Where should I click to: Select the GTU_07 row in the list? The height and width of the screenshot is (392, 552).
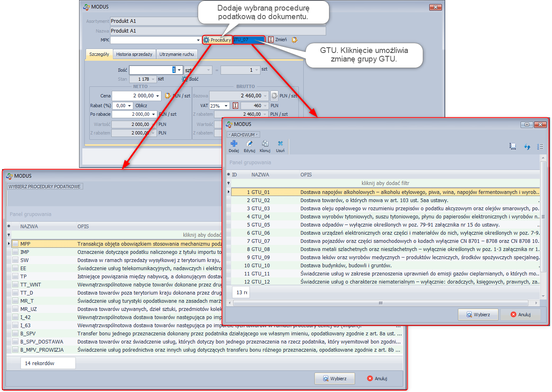pyautogui.click(x=261, y=241)
